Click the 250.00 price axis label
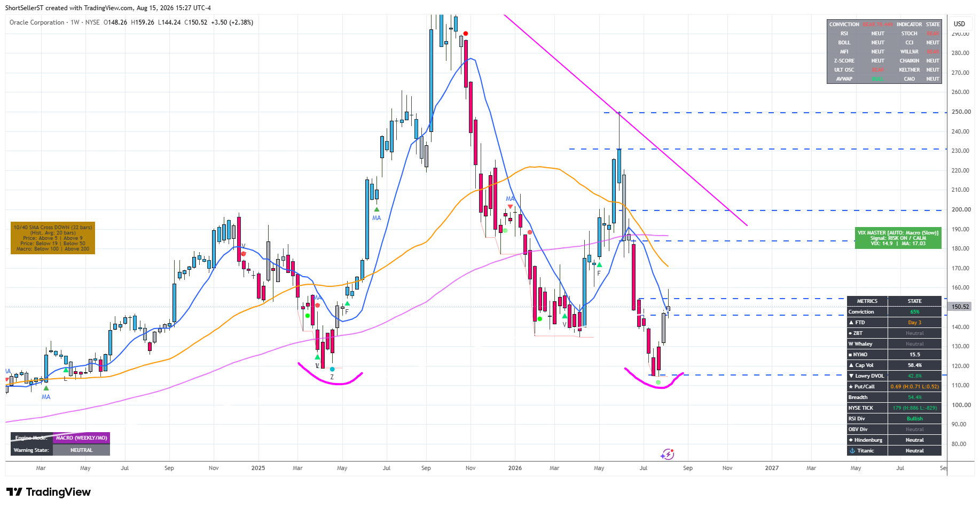The height and width of the screenshot is (508, 980). click(961, 112)
